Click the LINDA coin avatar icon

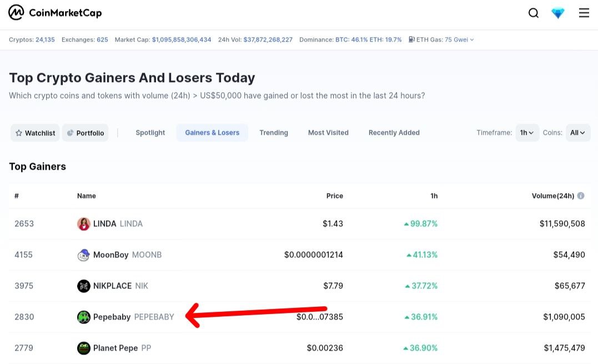point(83,224)
